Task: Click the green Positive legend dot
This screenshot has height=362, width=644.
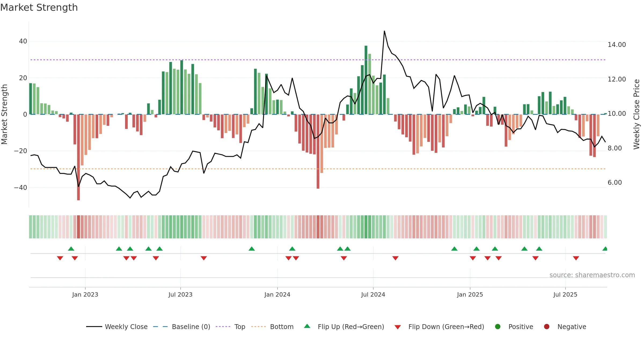Action: (x=498, y=327)
